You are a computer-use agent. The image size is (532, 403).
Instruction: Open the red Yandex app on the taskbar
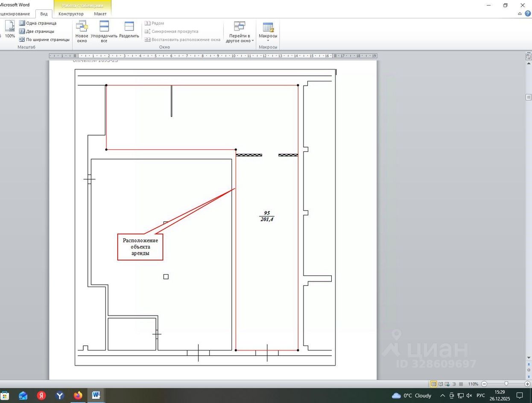pyautogui.click(x=41, y=395)
